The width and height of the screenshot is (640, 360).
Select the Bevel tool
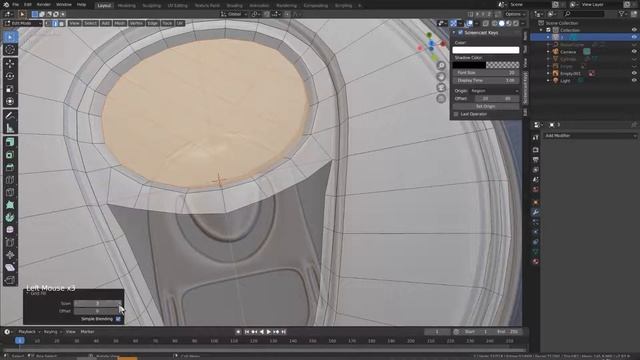click(x=10, y=167)
